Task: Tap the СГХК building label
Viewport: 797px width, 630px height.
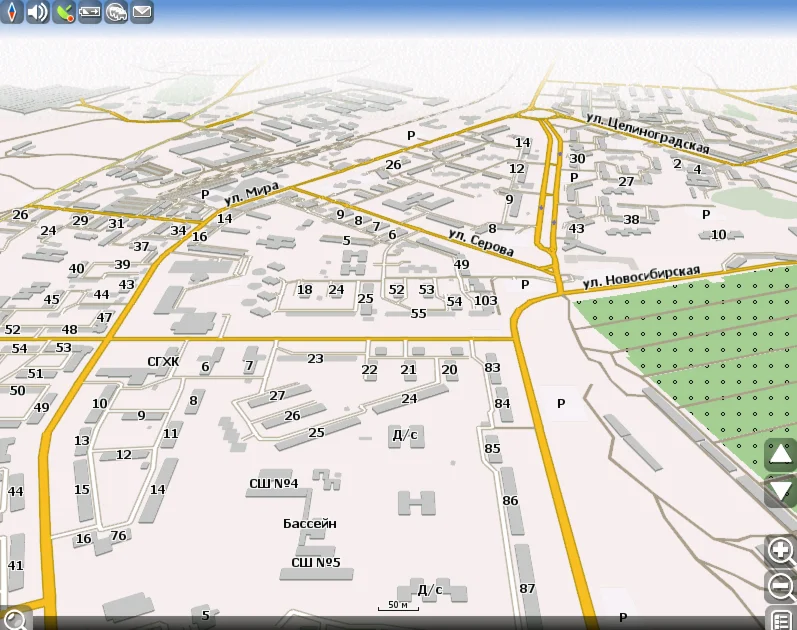Action: (163, 362)
